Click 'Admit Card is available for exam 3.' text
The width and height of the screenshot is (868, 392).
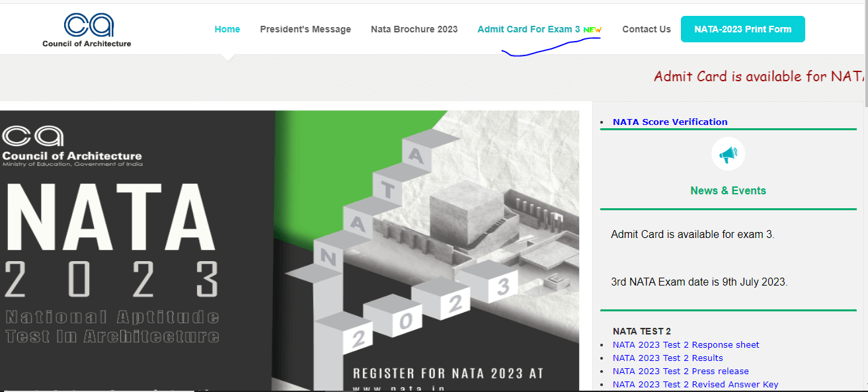coord(692,234)
